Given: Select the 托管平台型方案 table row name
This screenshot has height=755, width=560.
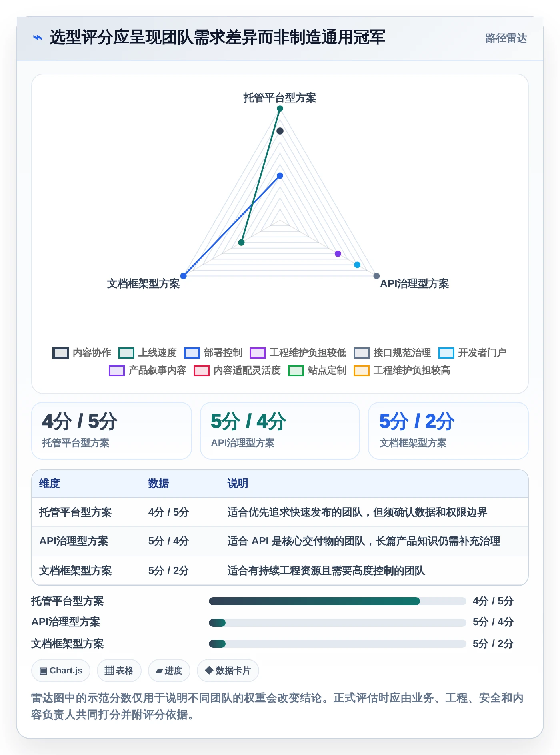Looking at the screenshot, I should click(75, 512).
